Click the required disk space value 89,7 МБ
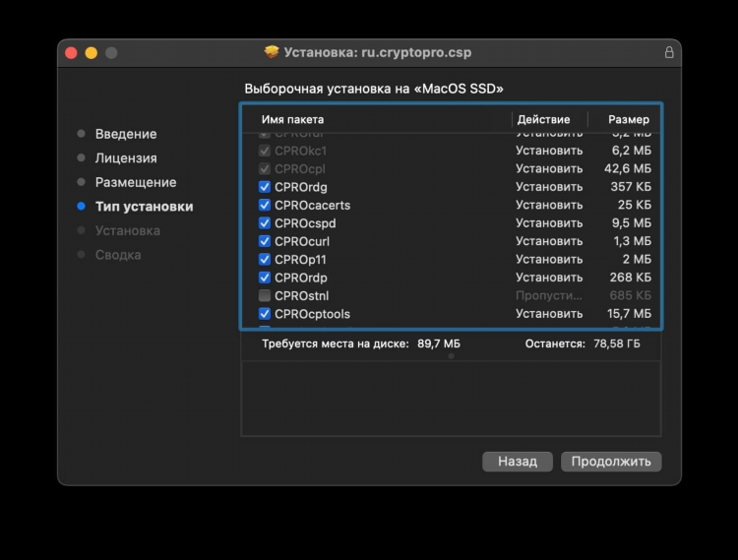 coord(438,344)
